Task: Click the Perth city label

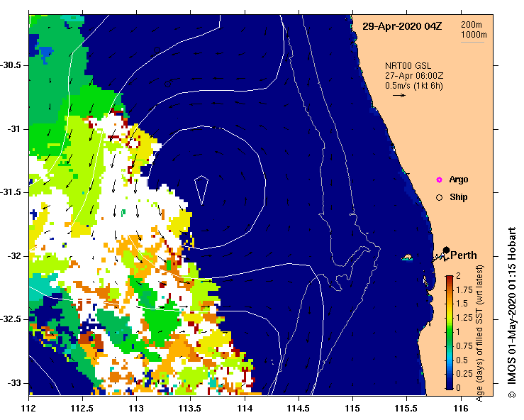Action: [464, 255]
